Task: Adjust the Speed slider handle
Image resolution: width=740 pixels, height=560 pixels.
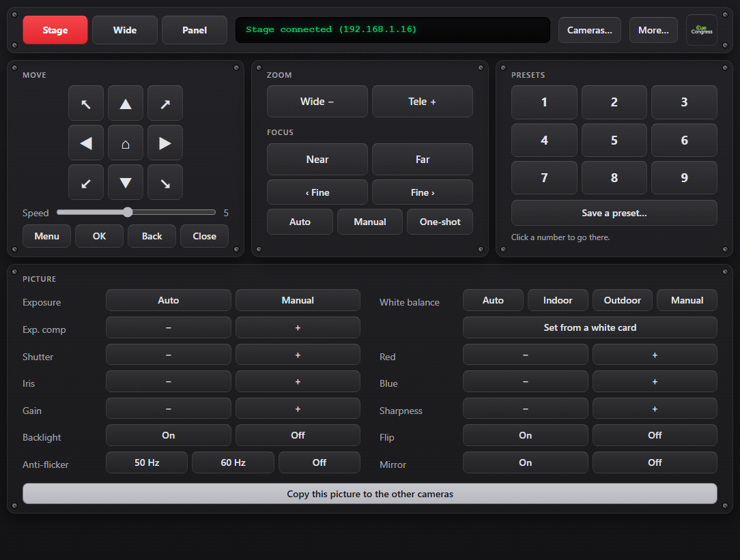Action: pos(128,212)
